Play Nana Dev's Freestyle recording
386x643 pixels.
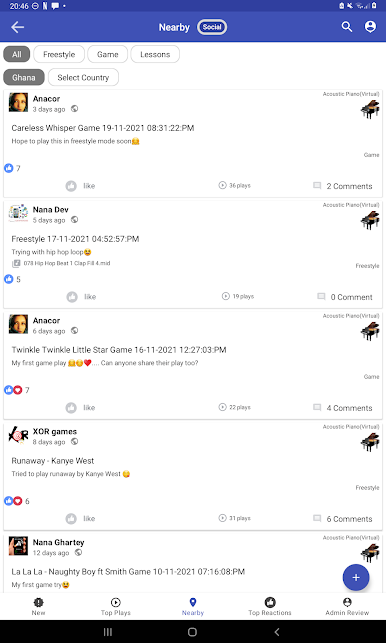click(x=238, y=296)
